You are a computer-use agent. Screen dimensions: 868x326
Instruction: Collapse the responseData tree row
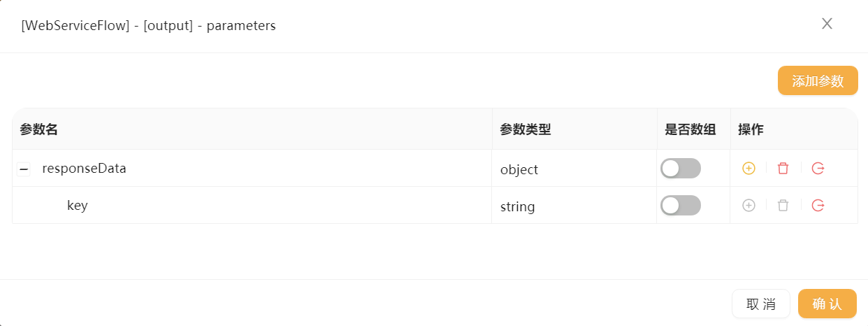(24, 169)
